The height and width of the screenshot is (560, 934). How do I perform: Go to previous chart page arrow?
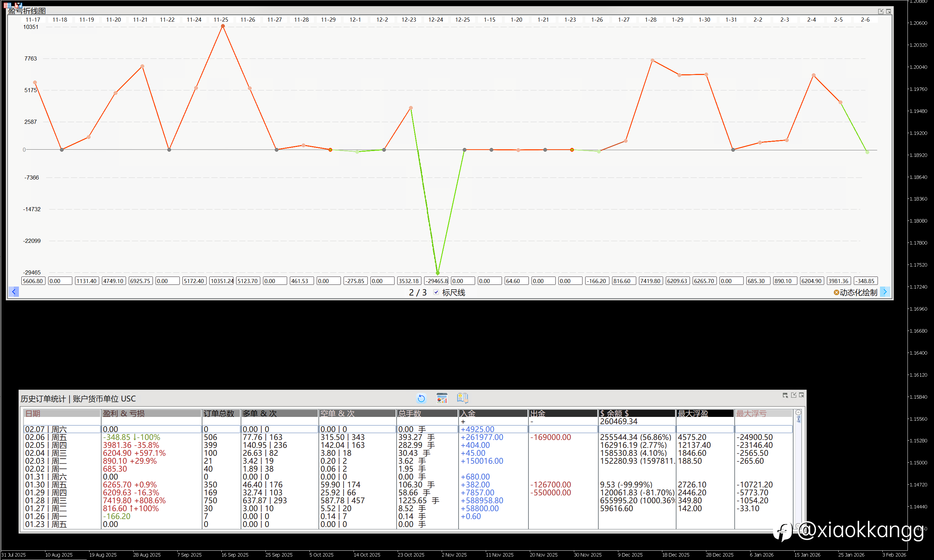(13, 292)
